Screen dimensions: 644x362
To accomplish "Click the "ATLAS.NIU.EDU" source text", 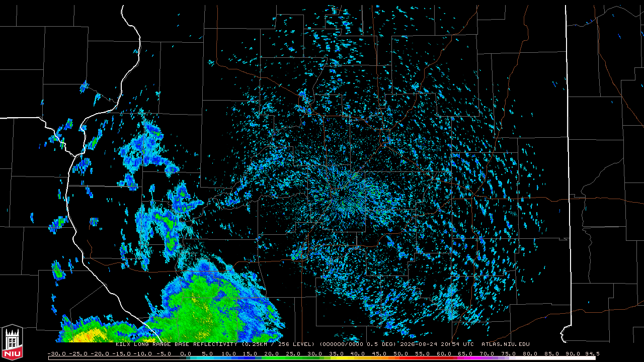I will [x=505, y=344].
